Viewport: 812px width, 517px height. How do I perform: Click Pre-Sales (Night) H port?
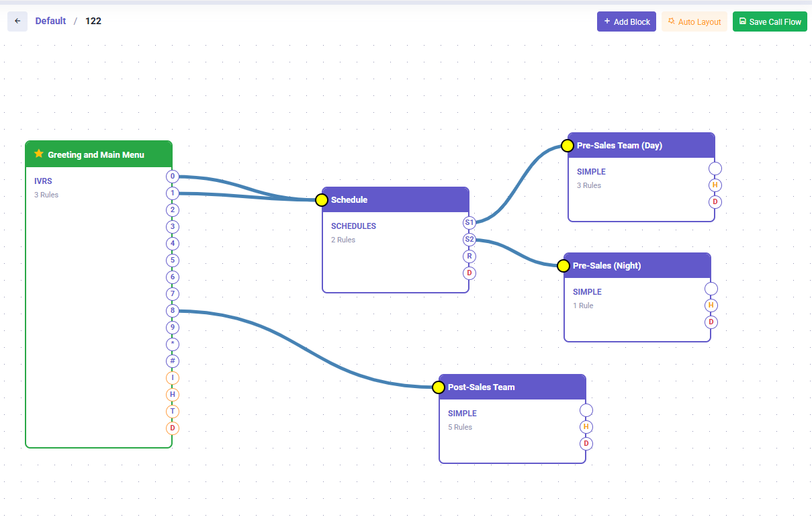[711, 305]
